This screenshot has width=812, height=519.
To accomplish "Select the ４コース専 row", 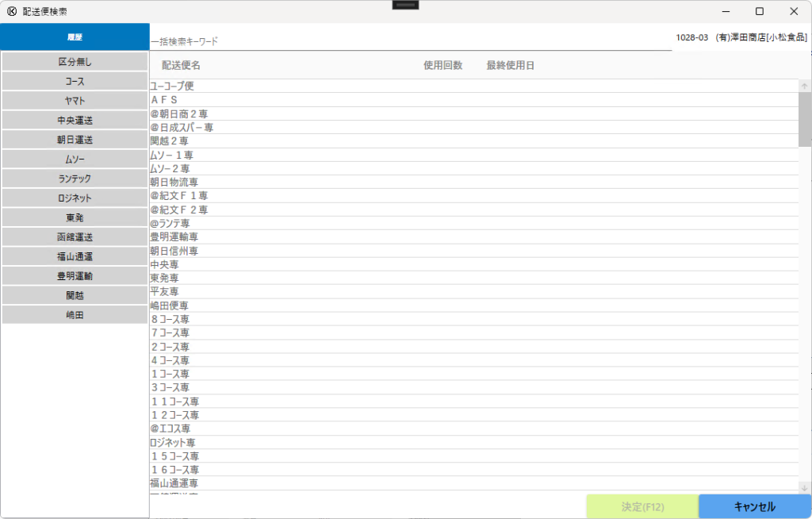I will [x=474, y=360].
